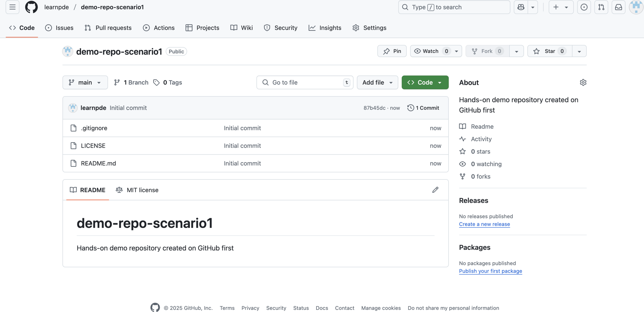This screenshot has width=644, height=312.
Task: Open the Add file dropdown
Action: pos(377,83)
